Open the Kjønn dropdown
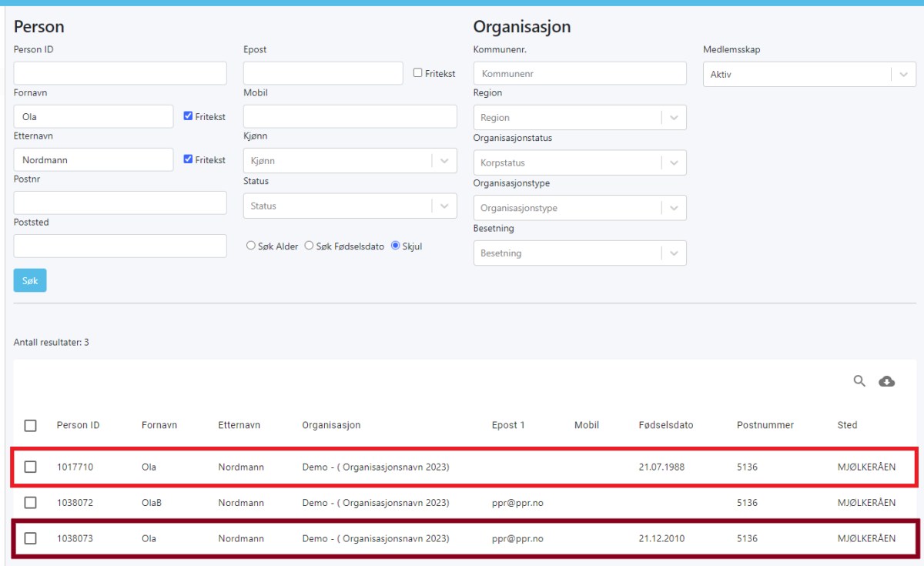 pyautogui.click(x=350, y=161)
